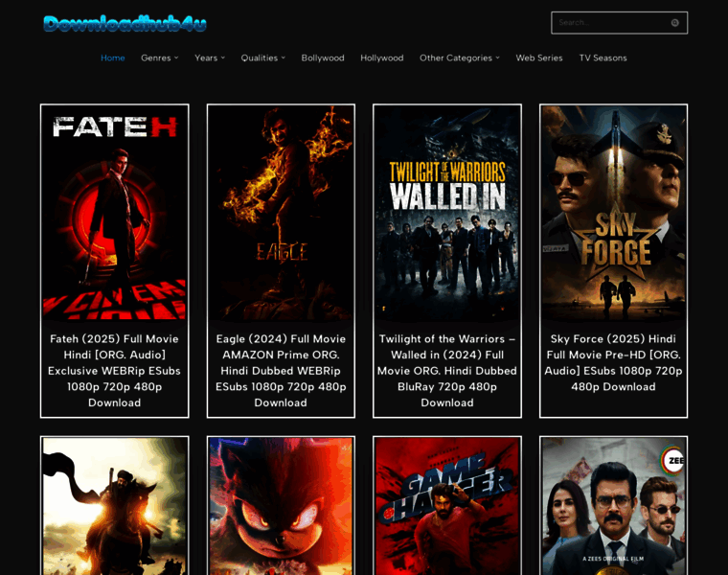The width and height of the screenshot is (728, 575).
Task: Open Sky Force (2025) Hindi download link
Action: [613, 363]
